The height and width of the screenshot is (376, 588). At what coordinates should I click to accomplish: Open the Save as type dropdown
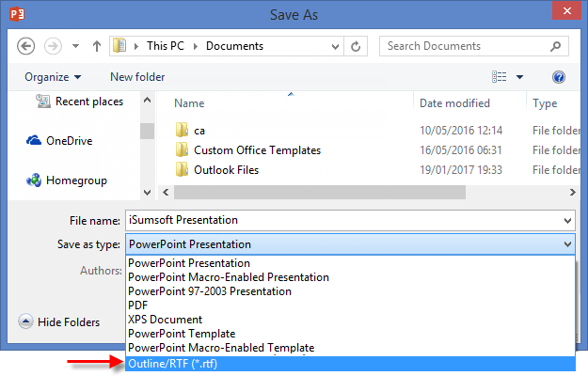pyautogui.click(x=567, y=244)
